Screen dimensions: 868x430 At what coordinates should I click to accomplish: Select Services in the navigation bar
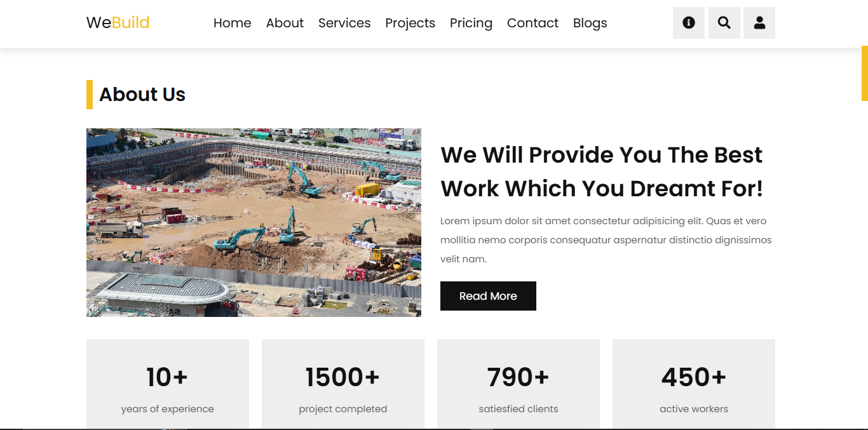[x=344, y=23]
